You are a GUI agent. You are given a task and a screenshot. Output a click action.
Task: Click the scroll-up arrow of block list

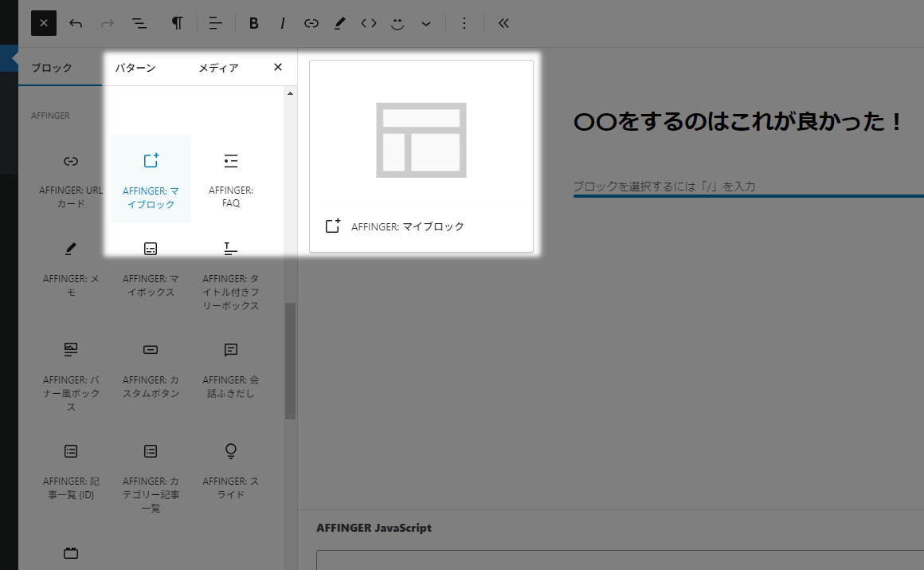(290, 93)
